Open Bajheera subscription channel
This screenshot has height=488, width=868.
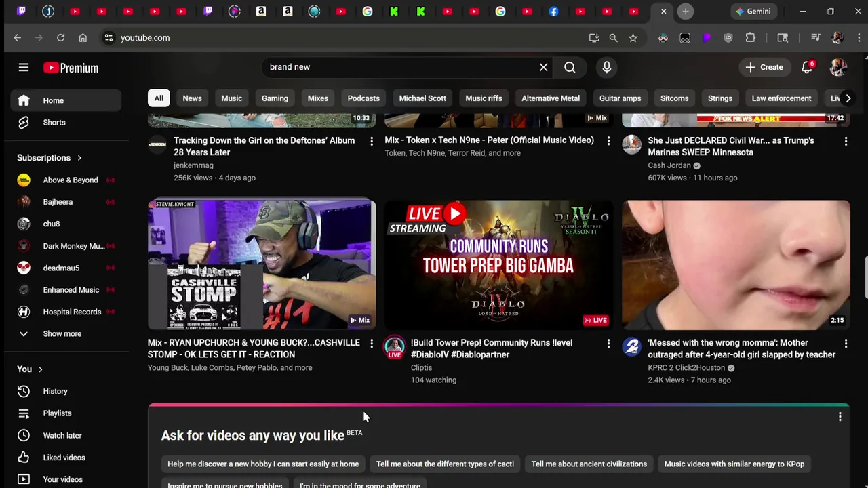[66, 202]
